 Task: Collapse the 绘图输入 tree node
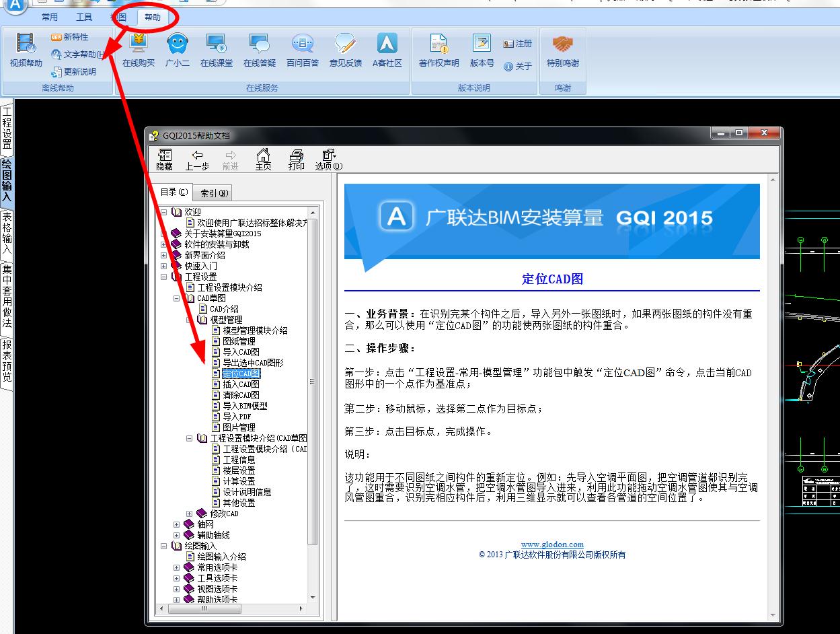pos(163,546)
